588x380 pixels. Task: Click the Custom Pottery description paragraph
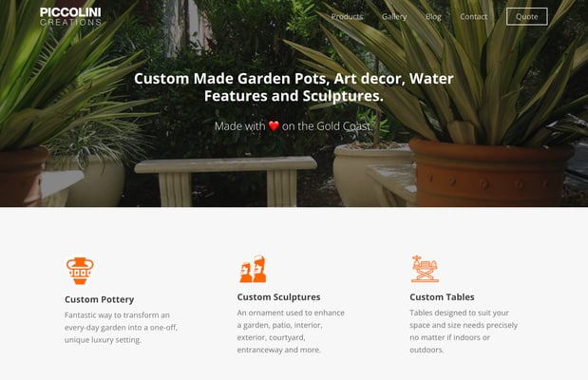(121, 327)
